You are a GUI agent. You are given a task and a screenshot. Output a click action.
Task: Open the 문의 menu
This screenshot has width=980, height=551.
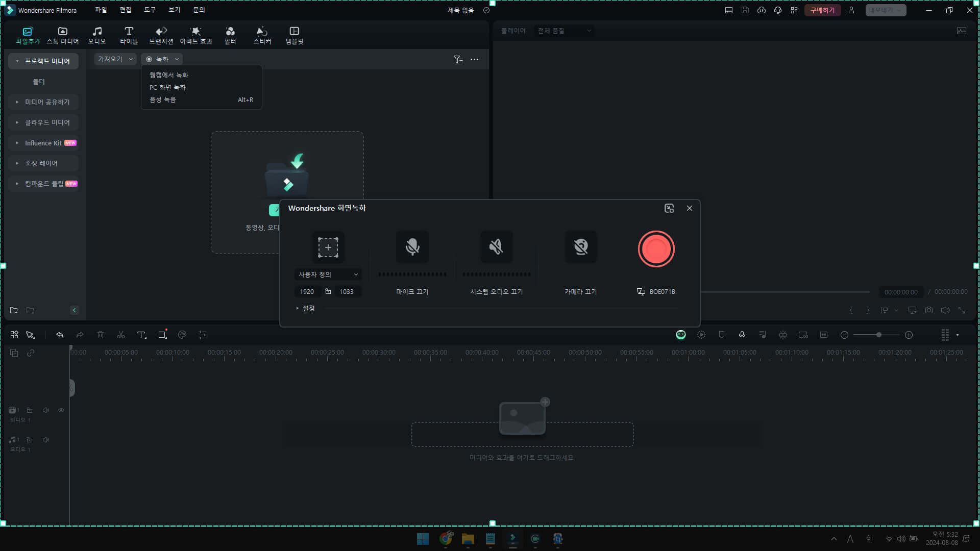(x=199, y=10)
